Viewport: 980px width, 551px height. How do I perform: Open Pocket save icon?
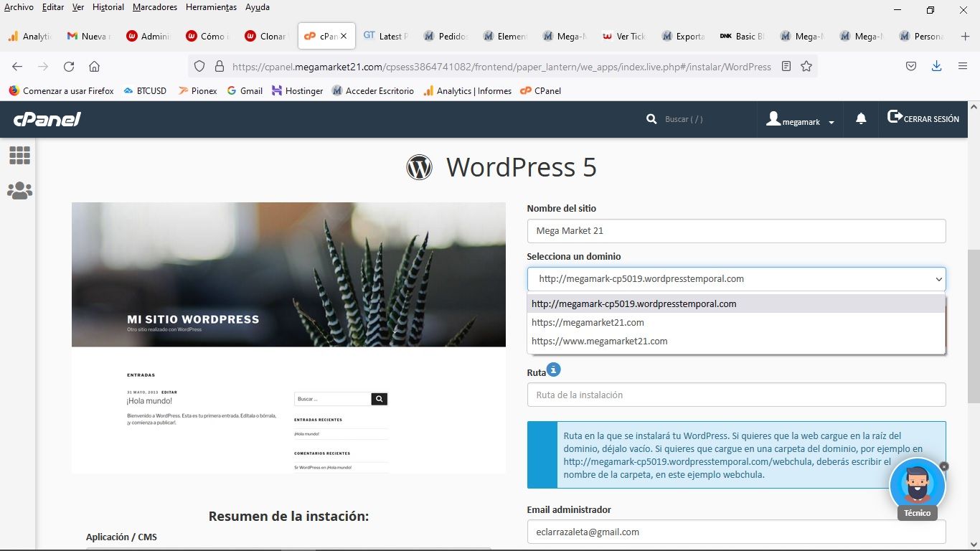coord(910,66)
